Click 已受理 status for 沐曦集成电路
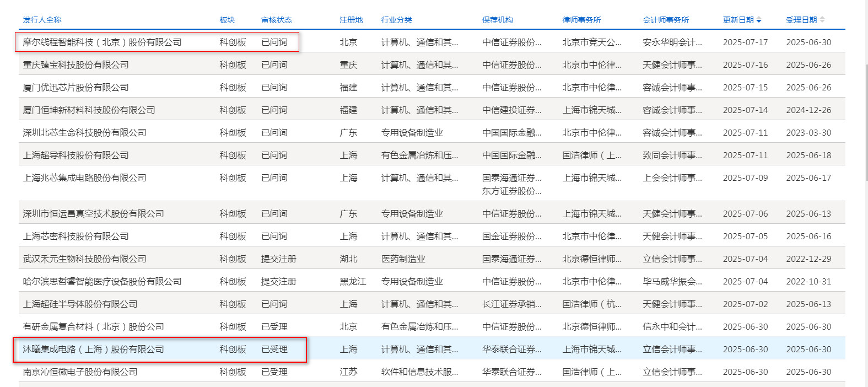The width and height of the screenshot is (868, 387). (274, 350)
